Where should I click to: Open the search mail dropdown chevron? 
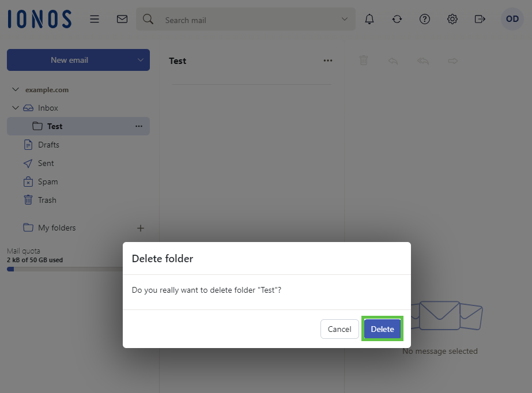[345, 19]
